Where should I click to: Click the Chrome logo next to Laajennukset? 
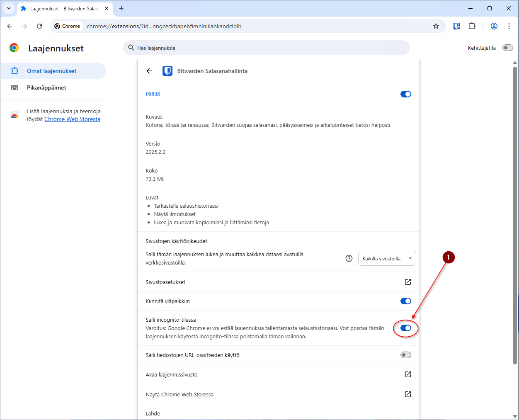[14, 48]
